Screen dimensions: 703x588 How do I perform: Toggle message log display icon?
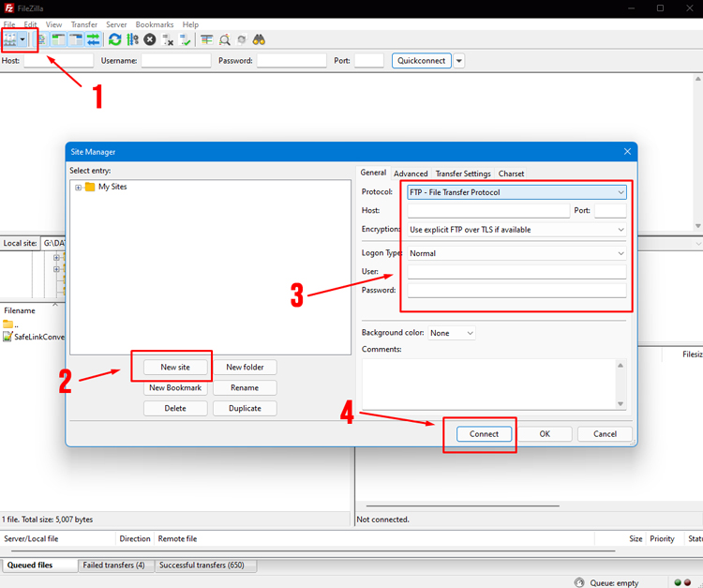tap(42, 40)
